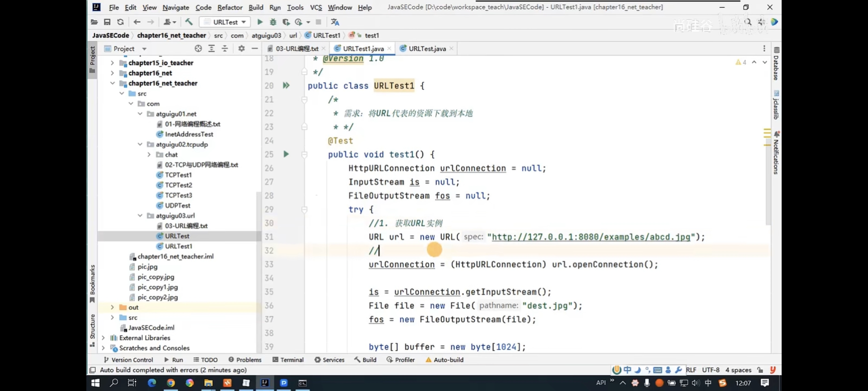Image resolution: width=868 pixels, height=391 pixels.
Task: Expand the chapter15_io_teacher module
Action: click(112, 63)
